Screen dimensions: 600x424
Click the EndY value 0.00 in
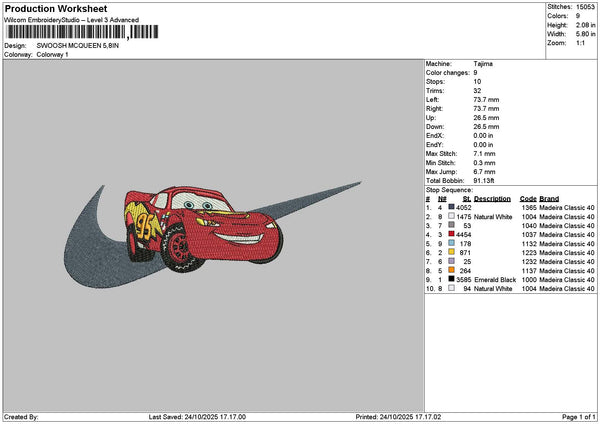coord(483,145)
